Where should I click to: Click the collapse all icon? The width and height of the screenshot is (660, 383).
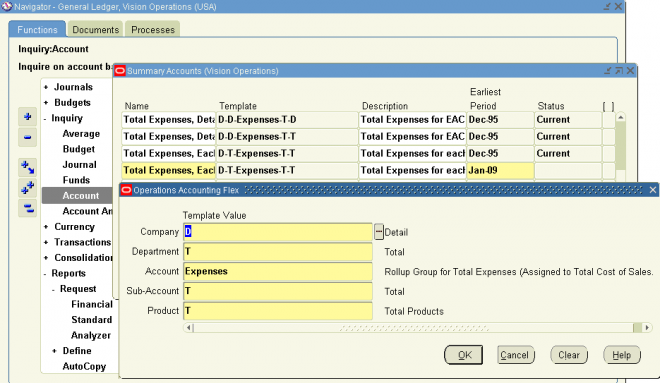coord(27,208)
